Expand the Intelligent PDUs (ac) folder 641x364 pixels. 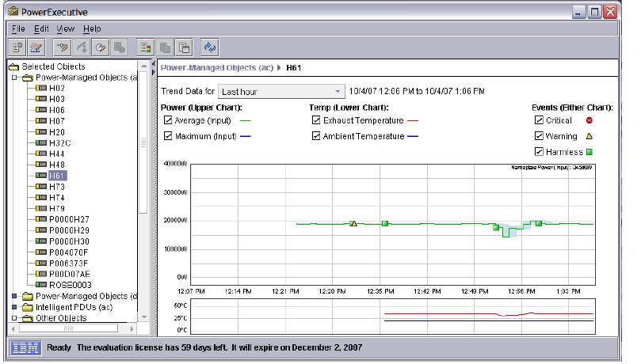tap(15, 307)
